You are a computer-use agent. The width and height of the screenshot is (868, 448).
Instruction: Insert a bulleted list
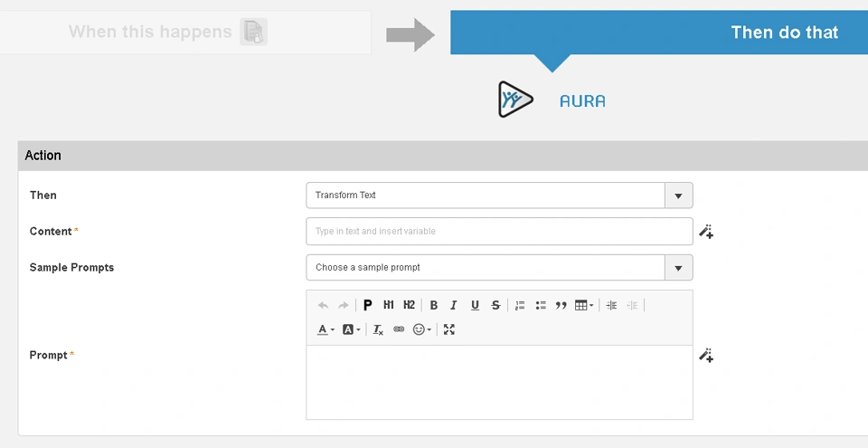pyautogui.click(x=541, y=305)
